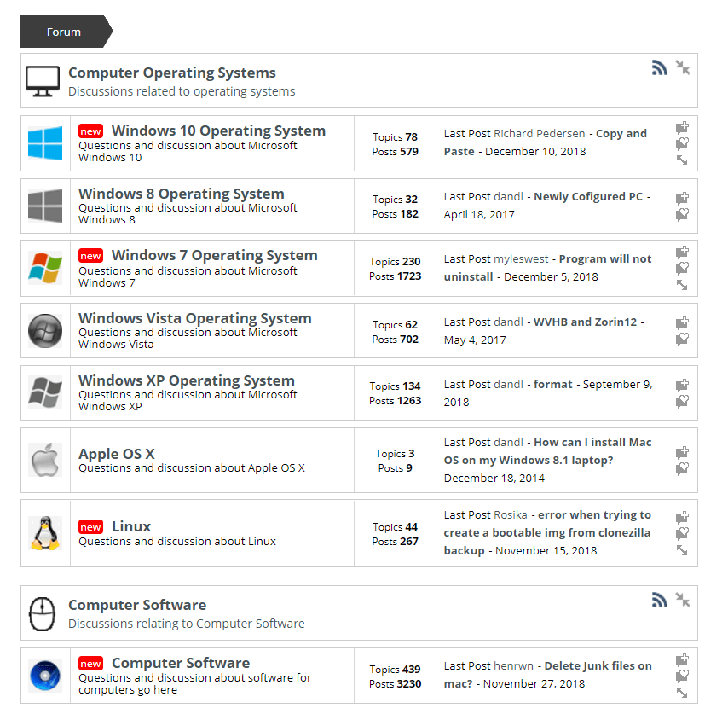Open Computer Software subforum title link
The image size is (728, 714).
click(181, 663)
